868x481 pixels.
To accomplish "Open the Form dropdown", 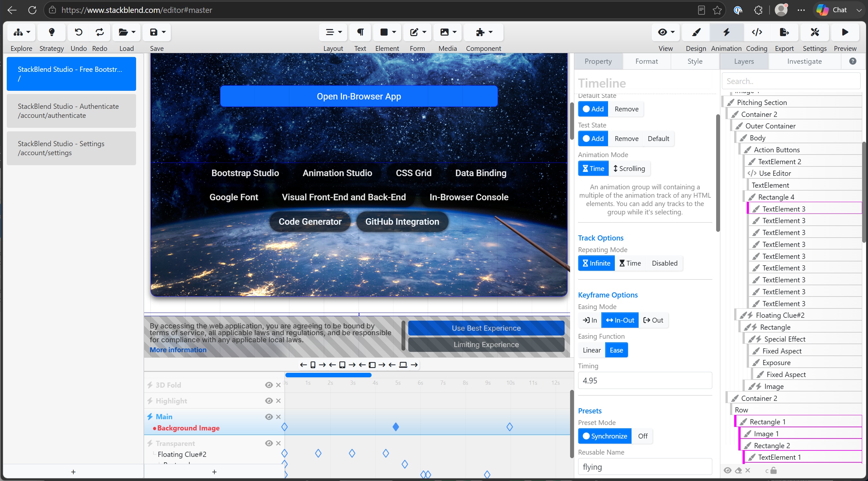I will 418,33.
